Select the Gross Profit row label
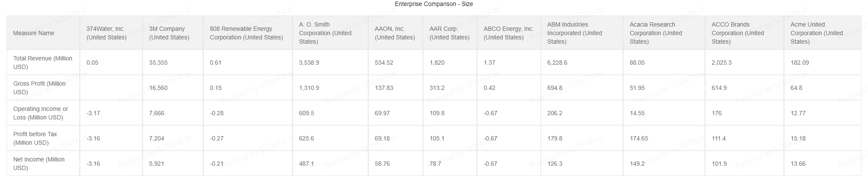The width and height of the screenshot is (868, 176). click(x=39, y=88)
